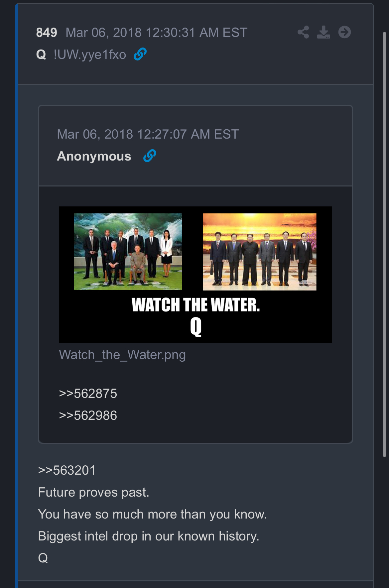This screenshot has width=389, height=588.
Task: Follow the >>562986 reply reference
Action: click(x=88, y=415)
